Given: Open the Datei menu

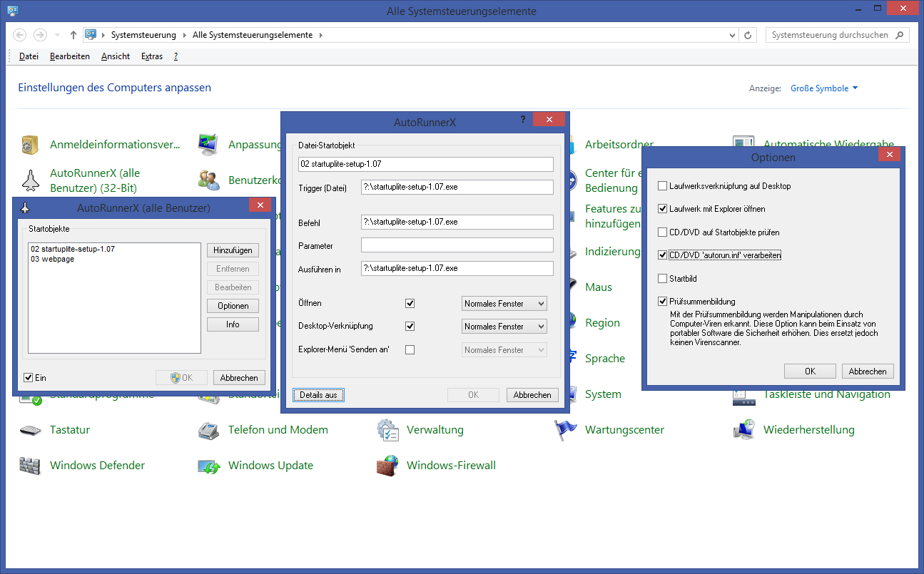Looking at the screenshot, I should point(29,56).
